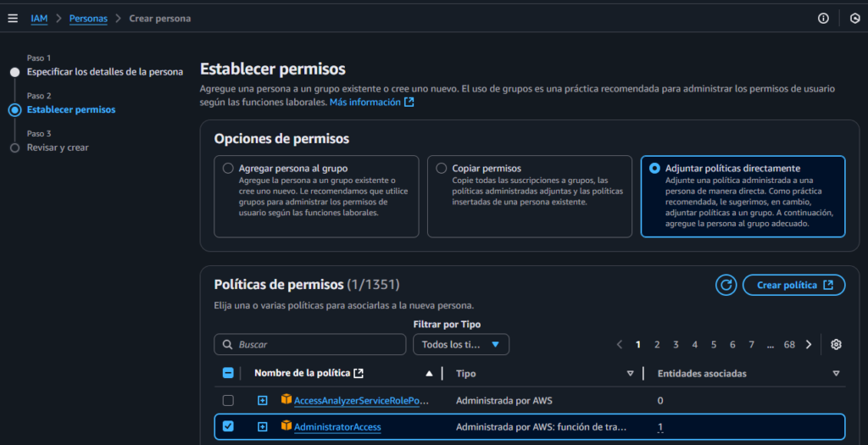
Task: Click external link icon beside Más información
Action: 409,102
